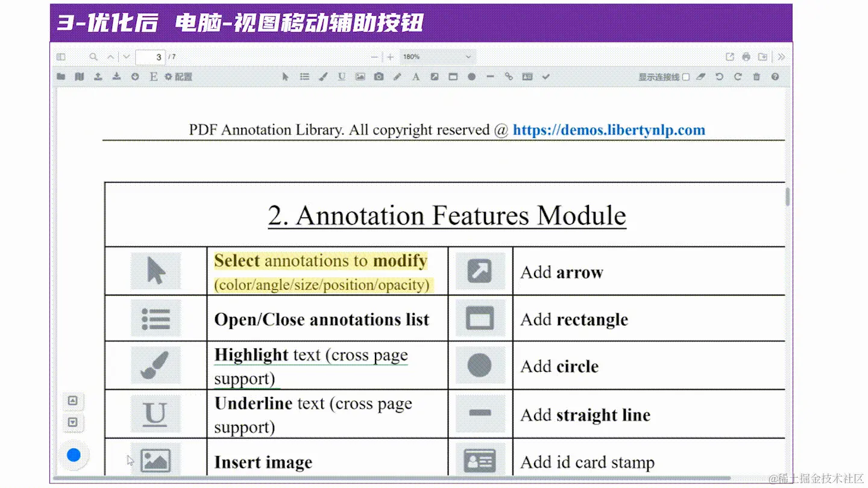The width and height of the screenshot is (868, 488).
Task: Click the page number field showing 3
Action: coord(150,57)
